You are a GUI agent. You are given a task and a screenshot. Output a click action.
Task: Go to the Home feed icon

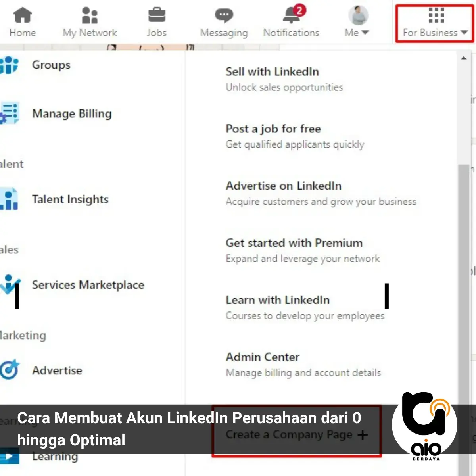23,15
